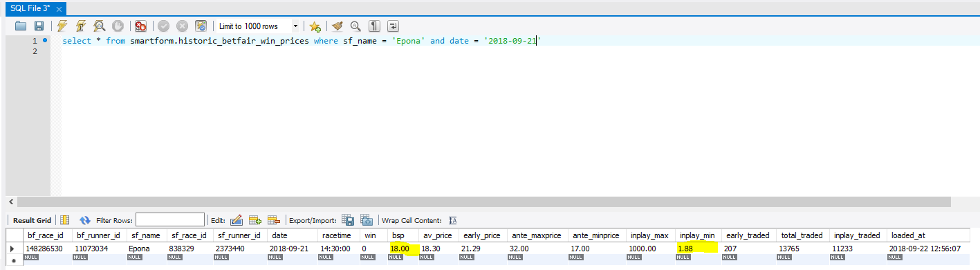This screenshot has height=270, width=980.
Task: Select cell with value 838329
Action: pyautogui.click(x=189, y=248)
